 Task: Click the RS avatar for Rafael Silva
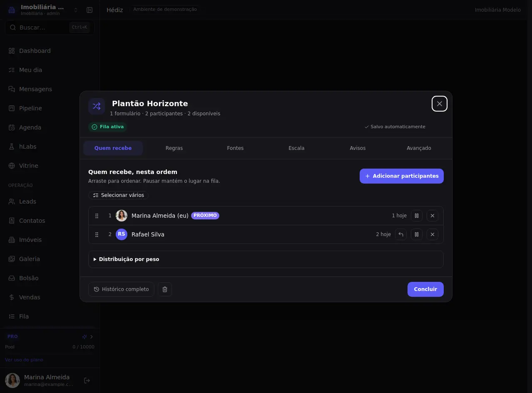click(x=122, y=234)
